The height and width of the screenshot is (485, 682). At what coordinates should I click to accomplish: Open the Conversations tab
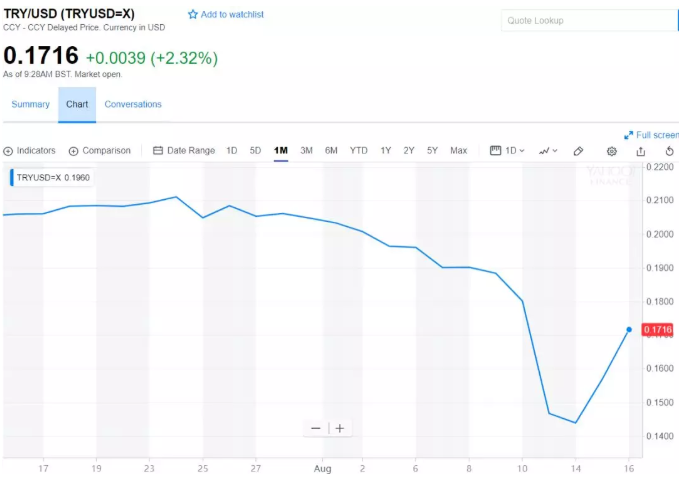tap(133, 104)
